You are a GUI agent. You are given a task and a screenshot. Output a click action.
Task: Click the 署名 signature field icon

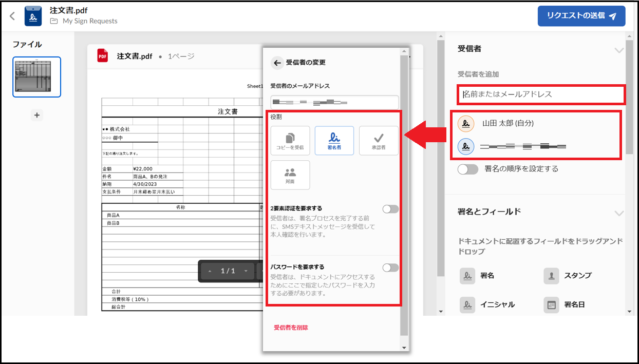(467, 276)
